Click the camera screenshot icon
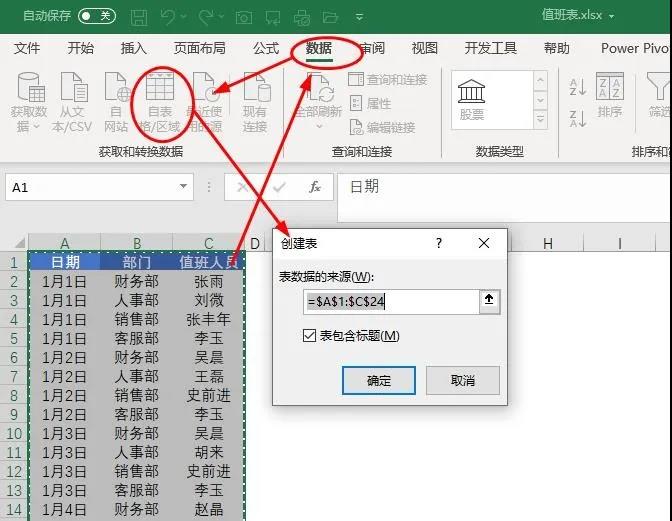 pos(243,18)
